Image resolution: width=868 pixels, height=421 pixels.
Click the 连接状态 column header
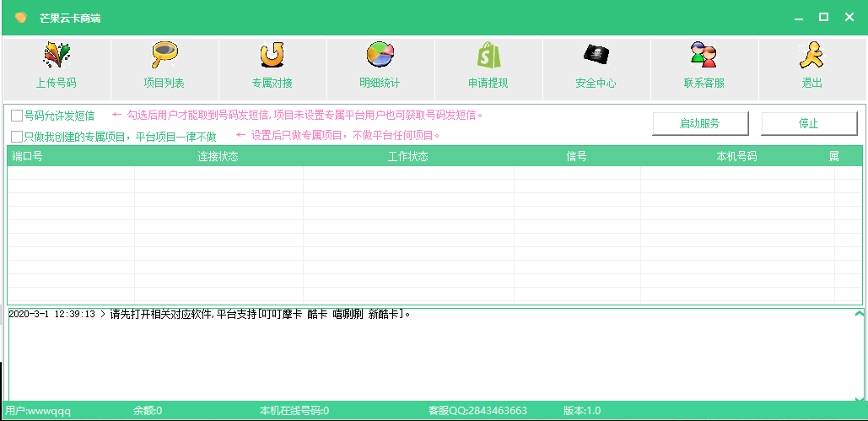coord(218,156)
